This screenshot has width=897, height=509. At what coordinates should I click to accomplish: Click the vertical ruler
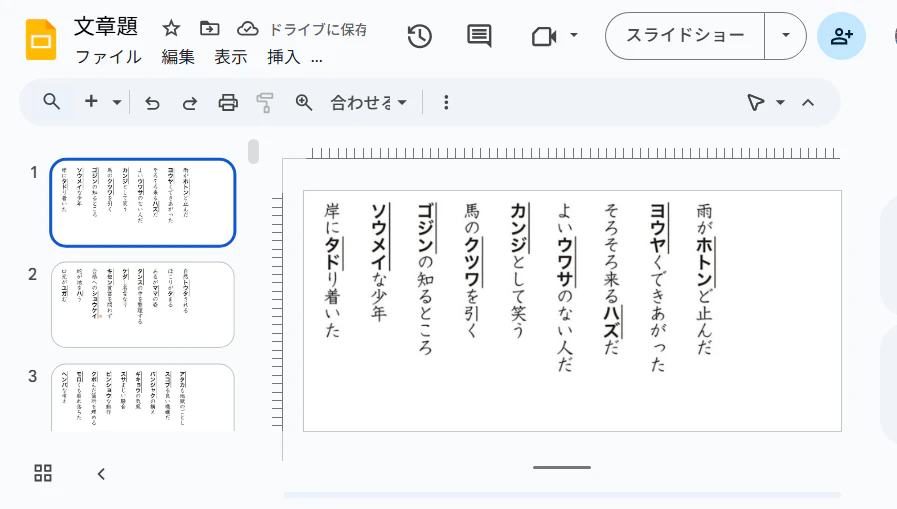(277, 312)
